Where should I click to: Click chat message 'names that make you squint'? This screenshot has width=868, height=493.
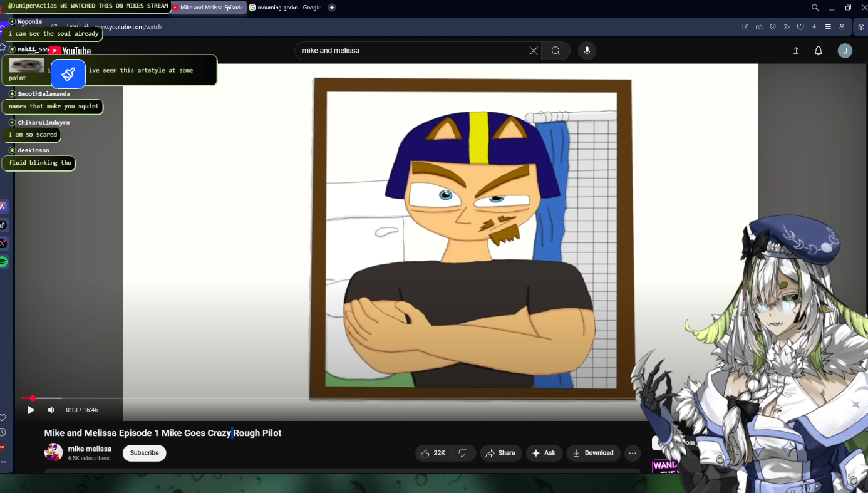[53, 106]
